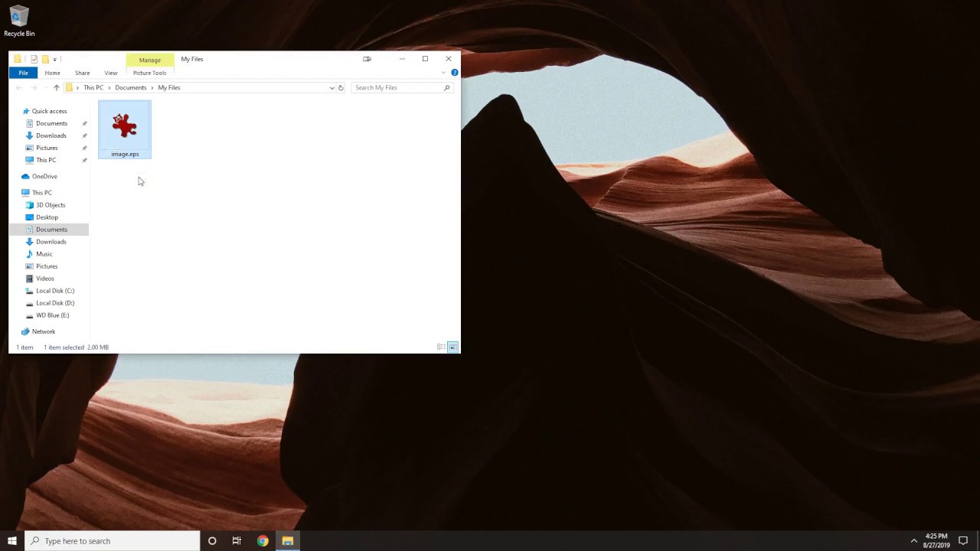Select Quick access in the navigation pane
This screenshot has width=980, height=551.
tap(49, 111)
